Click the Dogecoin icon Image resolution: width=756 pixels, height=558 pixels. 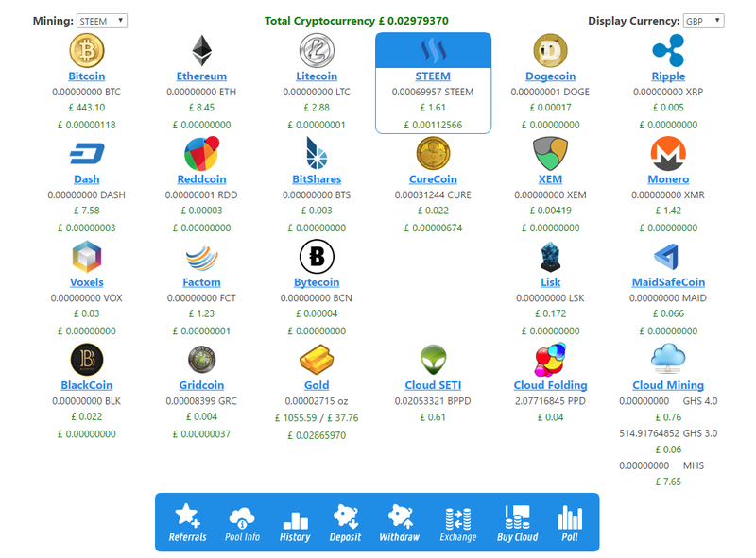[x=550, y=50]
